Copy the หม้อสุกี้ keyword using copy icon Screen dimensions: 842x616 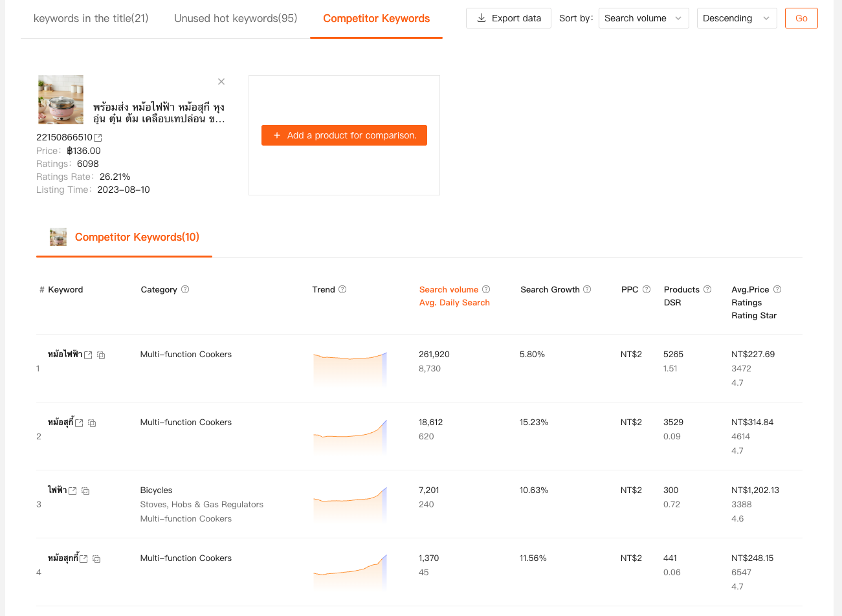point(92,423)
